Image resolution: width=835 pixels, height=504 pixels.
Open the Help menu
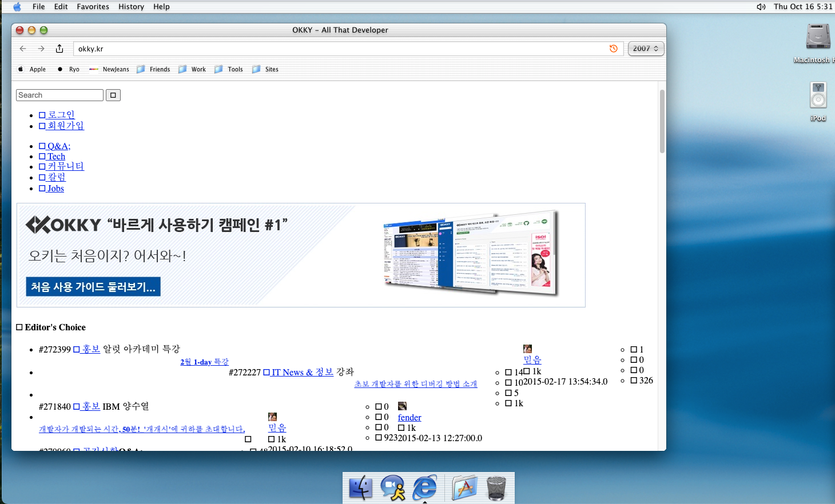pyautogui.click(x=161, y=7)
